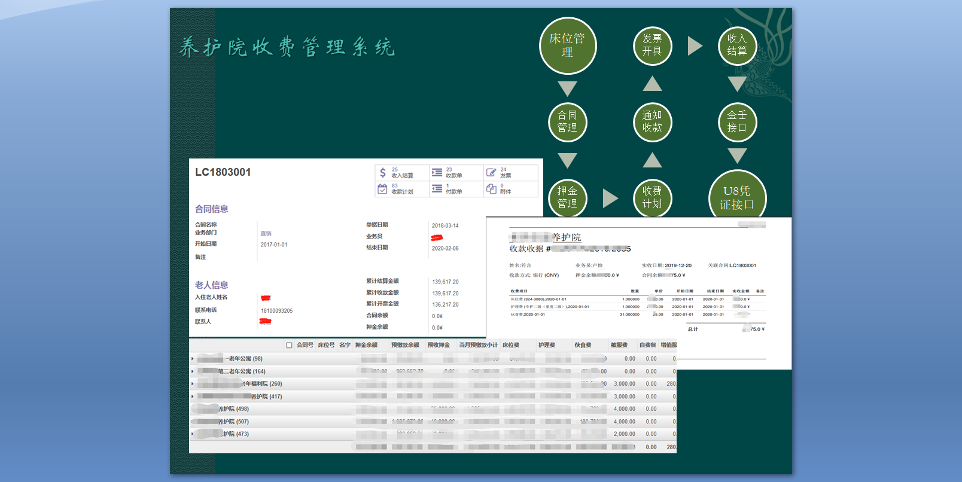
Task: Click the 总计 total label in receipt
Action: tap(693, 329)
